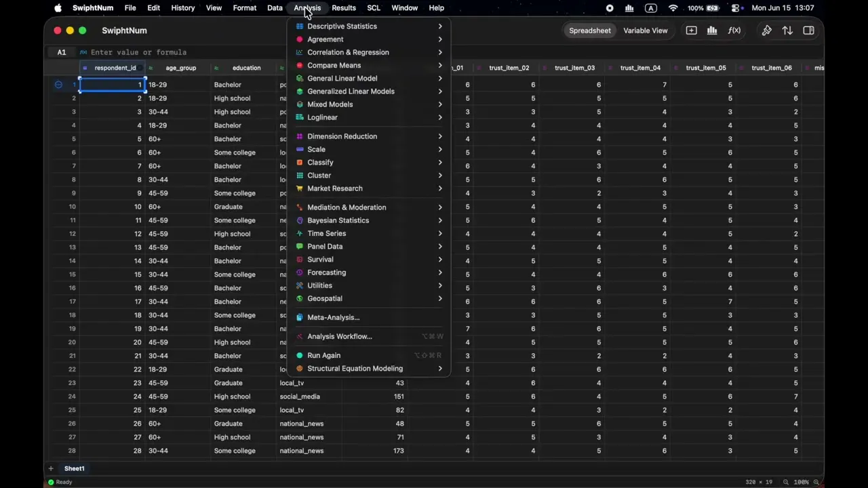Click the Cluster grid icon
The width and height of the screenshot is (868, 488).
300,176
